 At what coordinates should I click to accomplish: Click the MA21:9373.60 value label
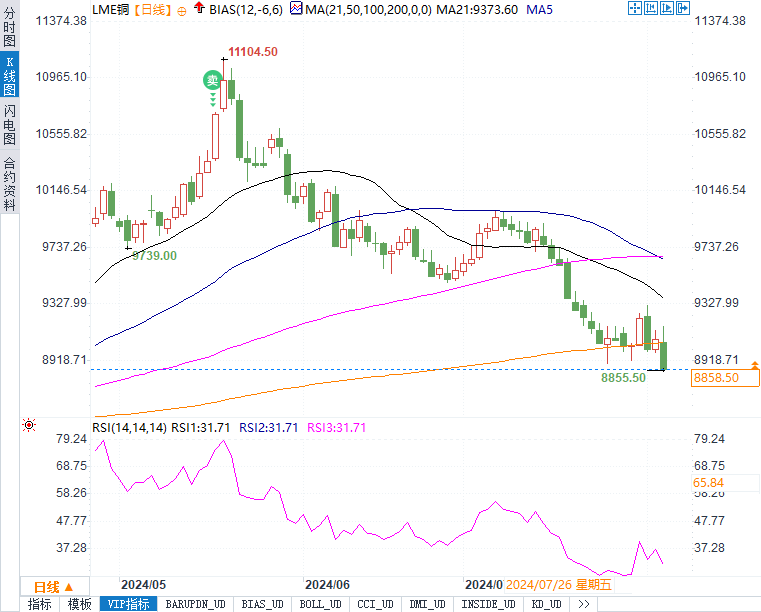coord(477,10)
